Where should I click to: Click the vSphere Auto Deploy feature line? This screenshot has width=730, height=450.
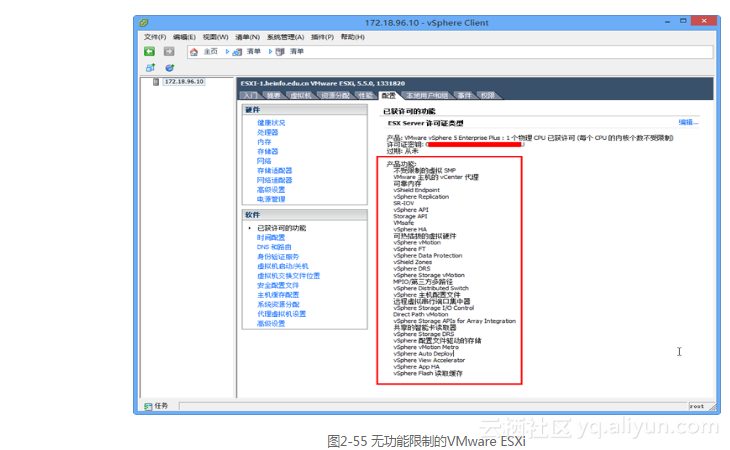[x=423, y=354]
